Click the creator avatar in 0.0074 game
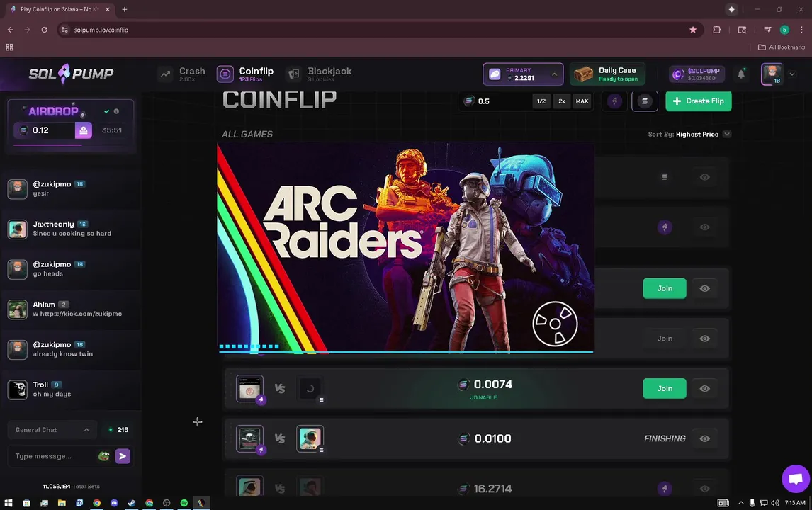This screenshot has height=510, width=812. (249, 388)
